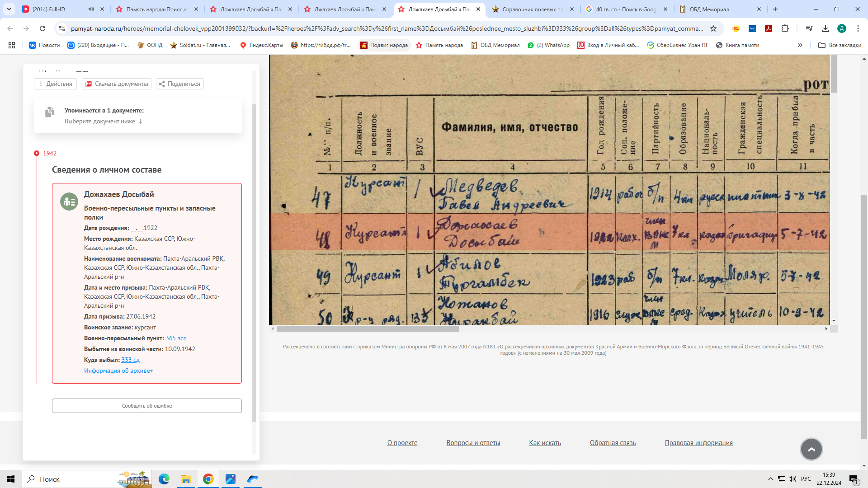The height and width of the screenshot is (488, 868).
Task: Open the 365 зсп link
Action: pyautogui.click(x=176, y=338)
